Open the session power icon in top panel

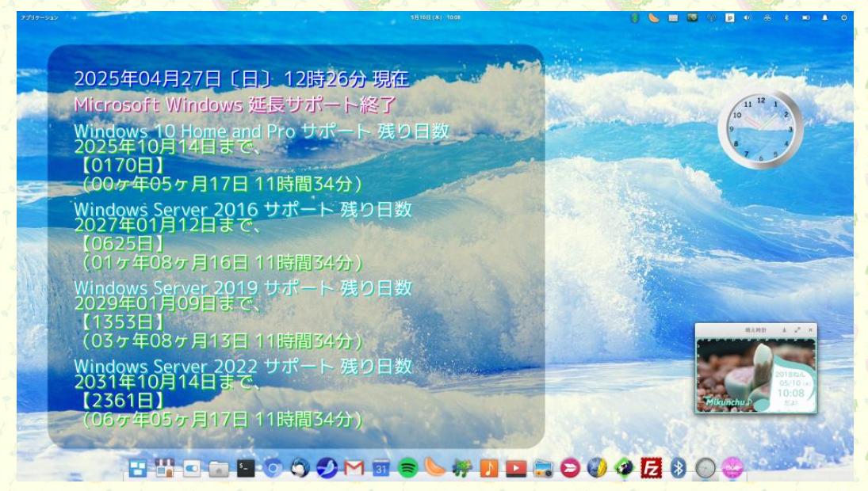[x=843, y=17]
